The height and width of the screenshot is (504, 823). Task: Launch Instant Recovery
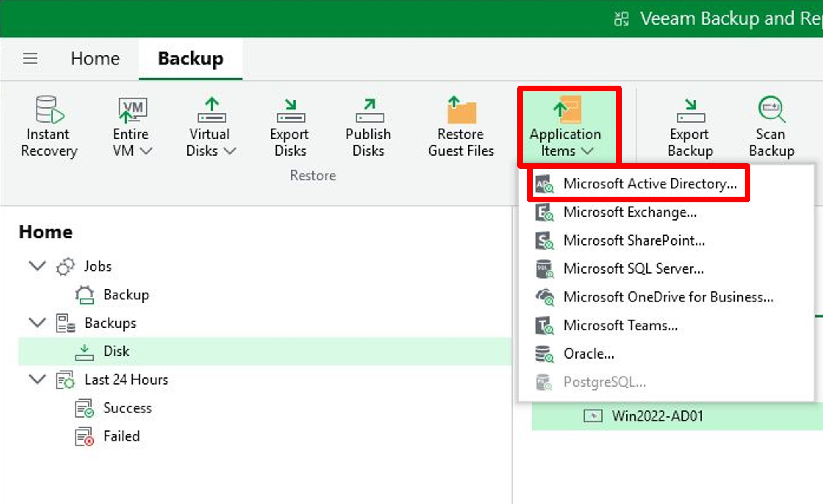49,127
